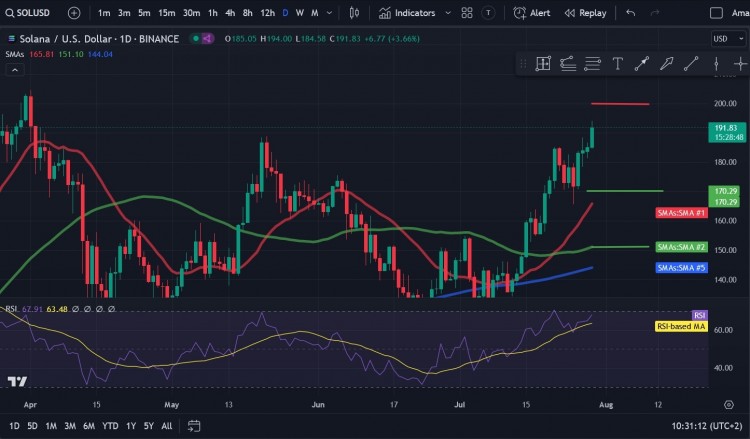The image size is (750, 439).
Task: Open the layout selection square icon
Action: point(716,13)
